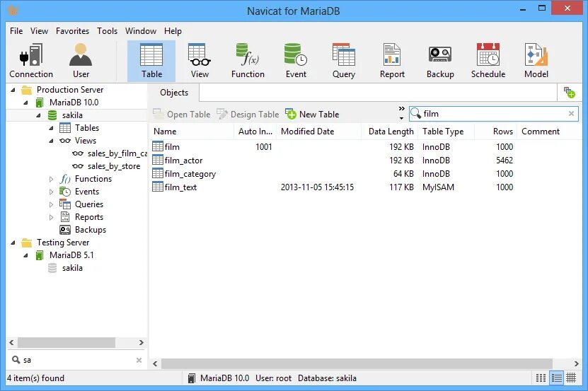Image resolution: width=588 pixels, height=391 pixels.
Task: Clear the film search filter
Action: pyautogui.click(x=571, y=114)
